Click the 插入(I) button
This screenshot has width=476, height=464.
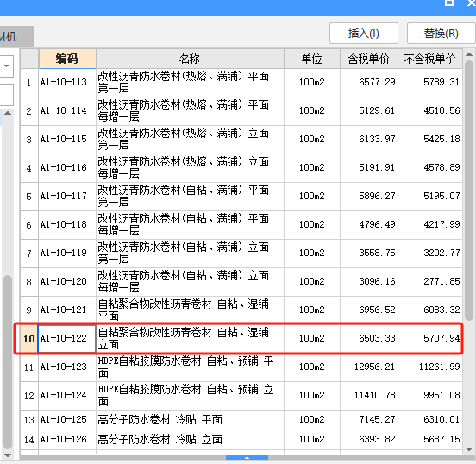[364, 34]
